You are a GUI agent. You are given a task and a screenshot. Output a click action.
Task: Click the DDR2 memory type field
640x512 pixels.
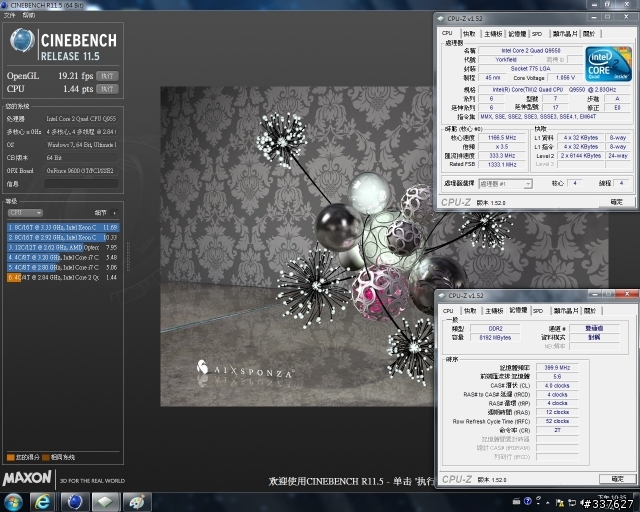[495, 328]
